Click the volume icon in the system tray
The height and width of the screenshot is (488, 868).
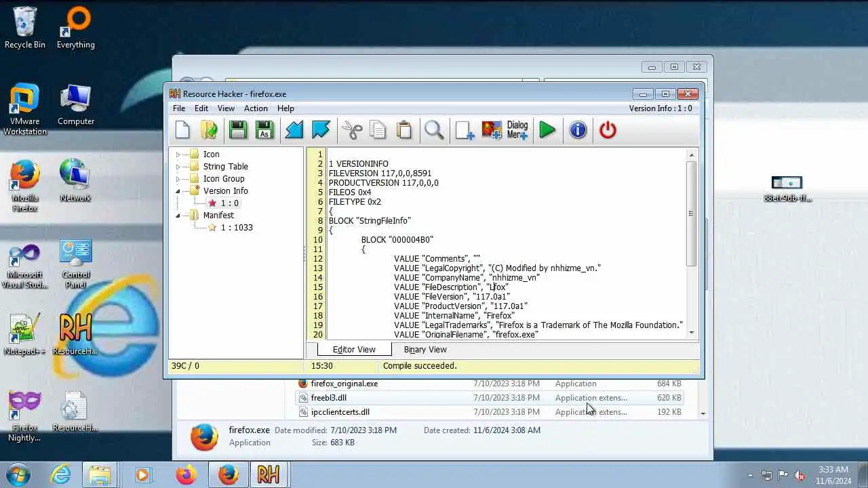point(800,475)
